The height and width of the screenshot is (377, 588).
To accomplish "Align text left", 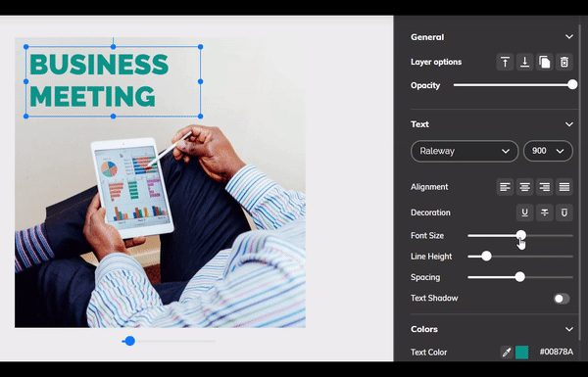I will (x=505, y=187).
